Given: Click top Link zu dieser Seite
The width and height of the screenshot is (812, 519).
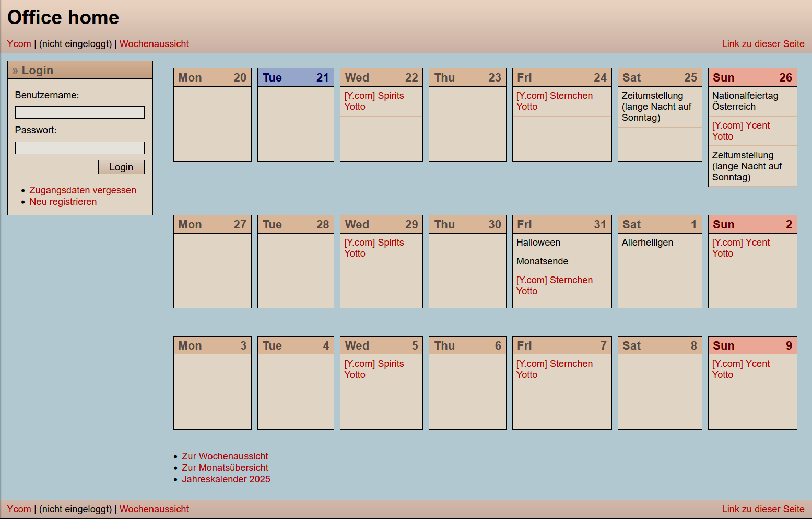Looking at the screenshot, I should (763, 44).
